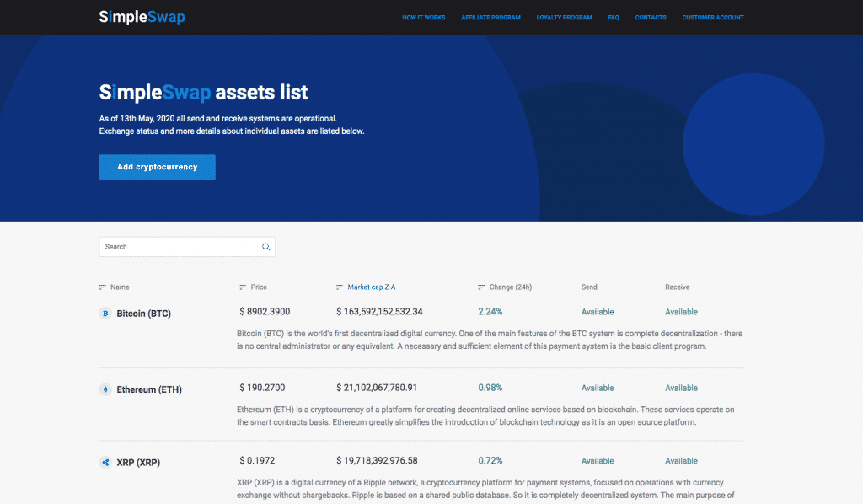Image resolution: width=863 pixels, height=504 pixels.
Task: Click XRP market cap $ 19,718,392,976.58
Action: coord(377,460)
